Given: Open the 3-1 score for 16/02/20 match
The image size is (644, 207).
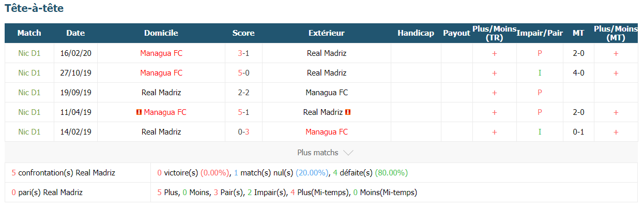Looking at the screenshot, I should click(243, 53).
